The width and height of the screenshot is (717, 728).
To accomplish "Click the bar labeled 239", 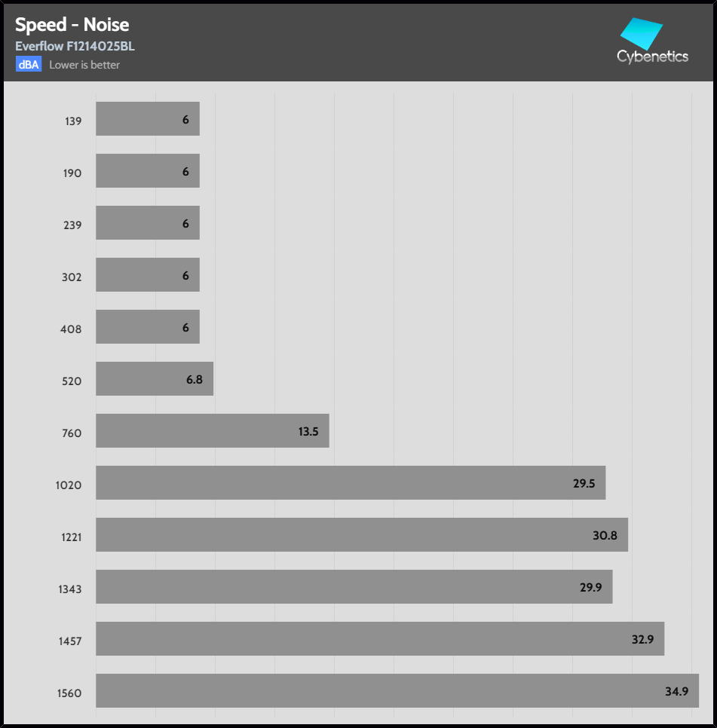I will click(147, 223).
